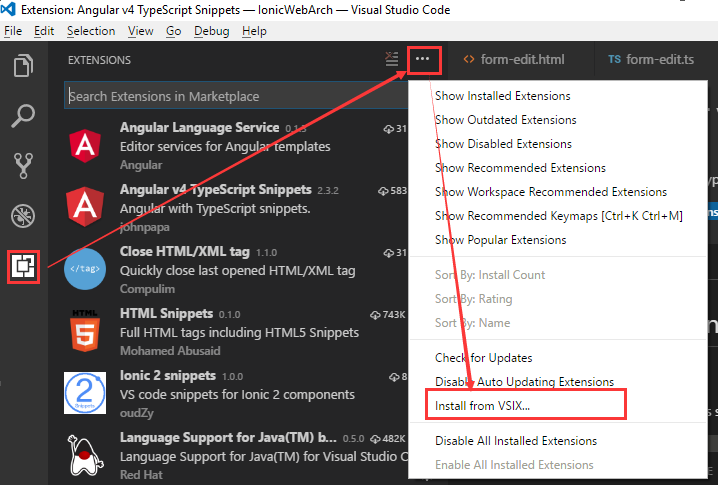Click the Extensions More actions ellipsis
The width and height of the screenshot is (718, 485).
(423, 59)
